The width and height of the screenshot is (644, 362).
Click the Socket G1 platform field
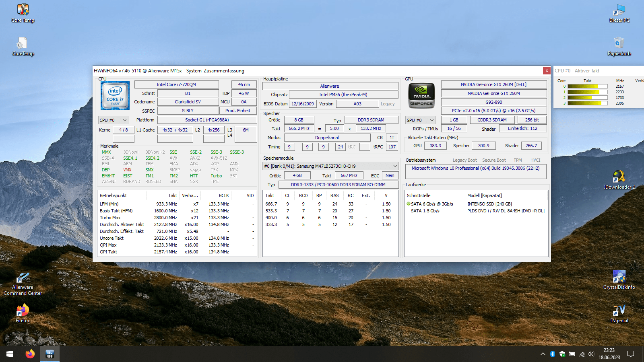tap(207, 120)
